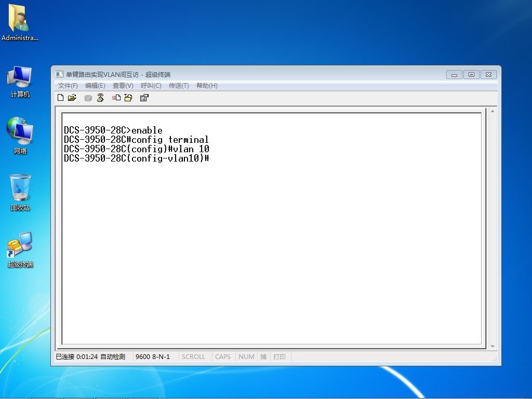
Task: Click the HyperTerminal title bar icon
Action: (59, 74)
